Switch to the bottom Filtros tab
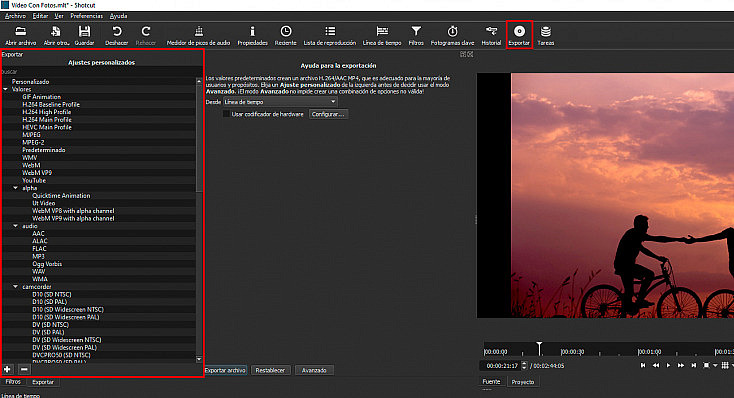 coord(13,382)
